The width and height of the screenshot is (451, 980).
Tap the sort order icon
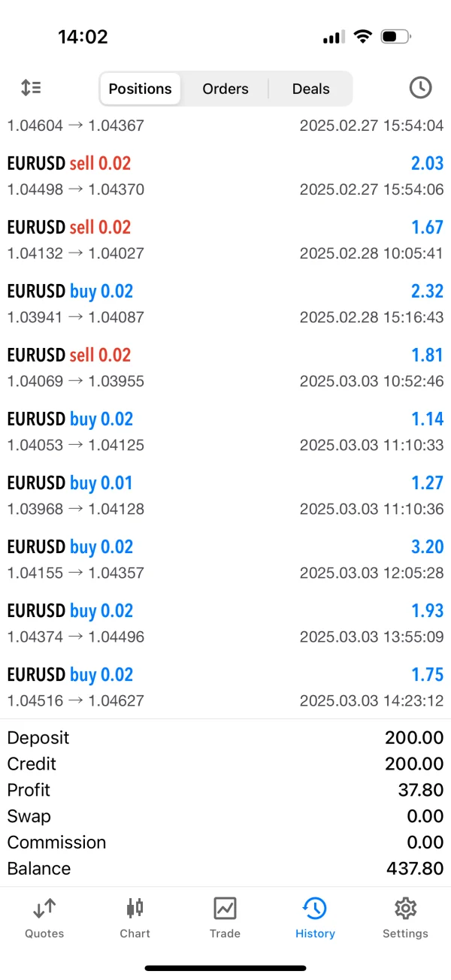coord(31,88)
